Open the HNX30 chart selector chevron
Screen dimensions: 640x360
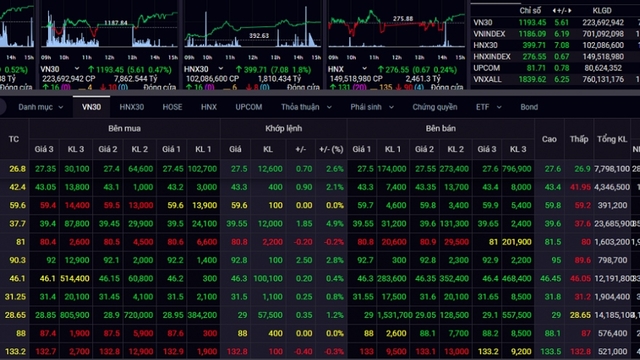click(220, 69)
